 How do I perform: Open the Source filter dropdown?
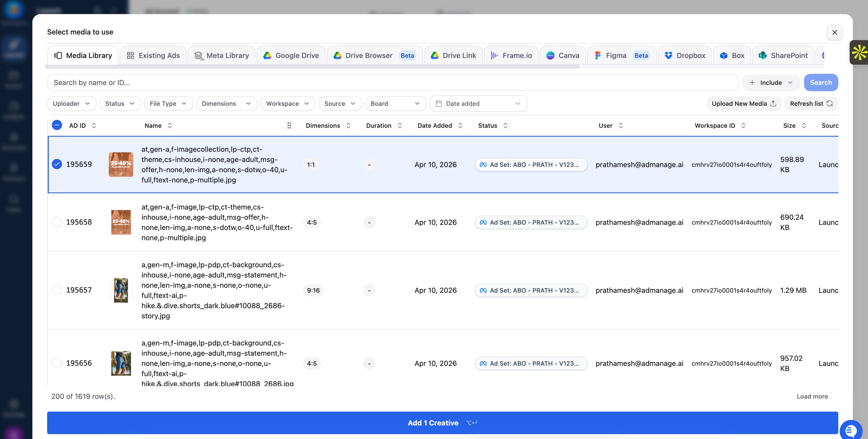pos(340,103)
